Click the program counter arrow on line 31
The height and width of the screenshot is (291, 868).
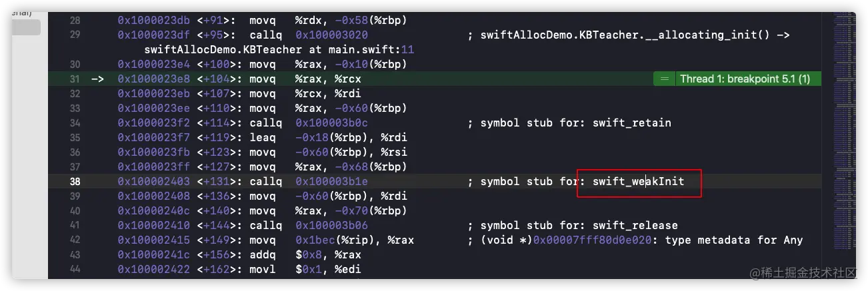click(97, 79)
